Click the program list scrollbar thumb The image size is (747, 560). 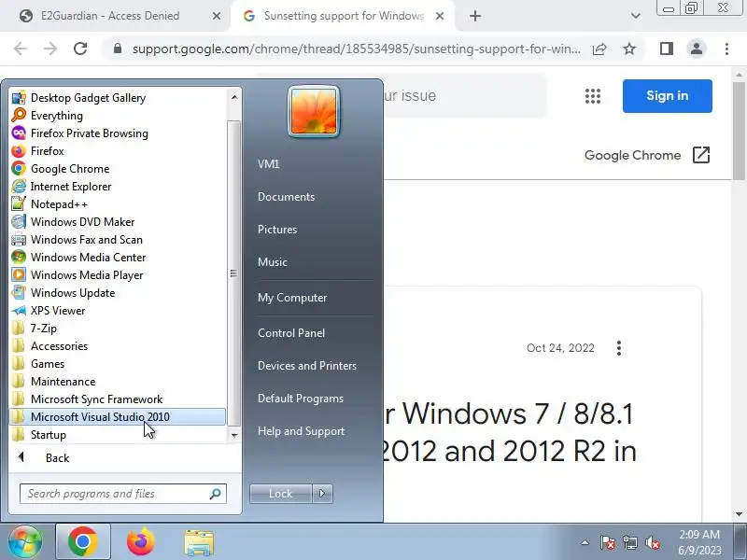click(x=233, y=273)
